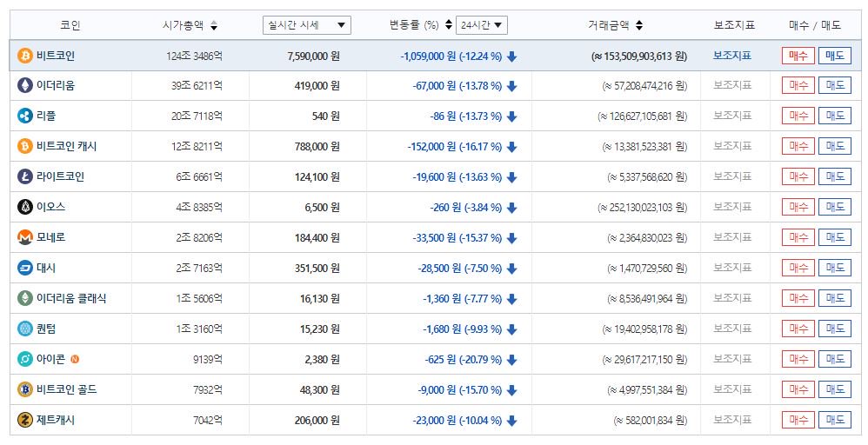868x445 pixels.
Task: Click the Bitcoin coin icon
Action: tap(25, 56)
